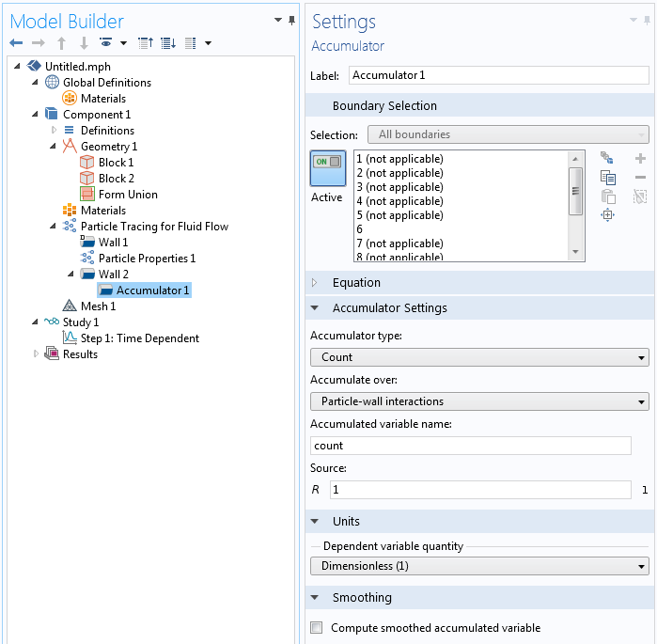The width and height of the screenshot is (657, 644).
Task: Click the Add to Selection plus icon
Action: click(x=640, y=158)
